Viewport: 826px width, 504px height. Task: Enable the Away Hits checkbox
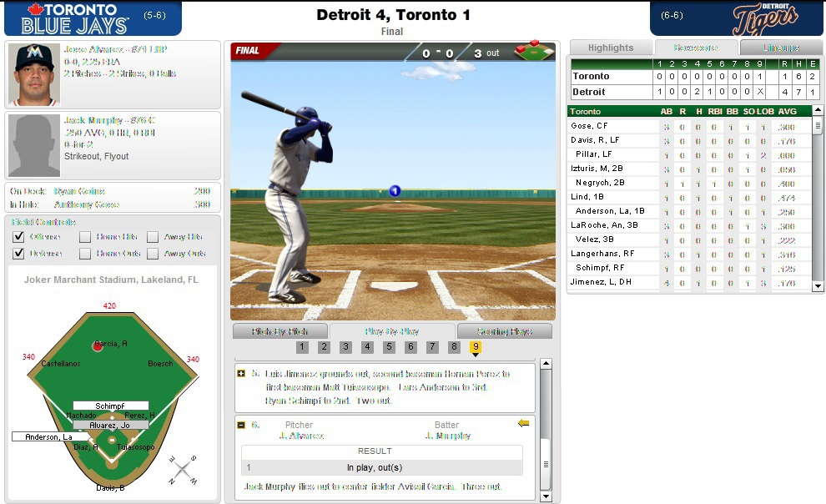tap(153, 237)
